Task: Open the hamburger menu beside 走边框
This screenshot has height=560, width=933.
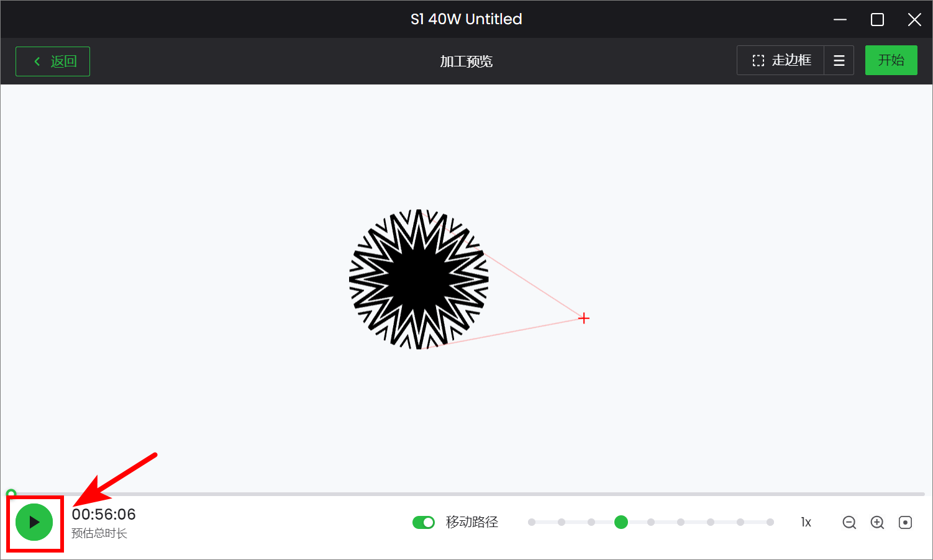Action: (x=839, y=61)
